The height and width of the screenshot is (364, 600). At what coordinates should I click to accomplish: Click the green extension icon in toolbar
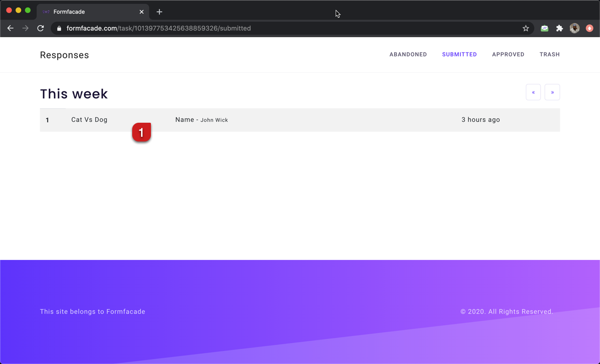pos(544,28)
